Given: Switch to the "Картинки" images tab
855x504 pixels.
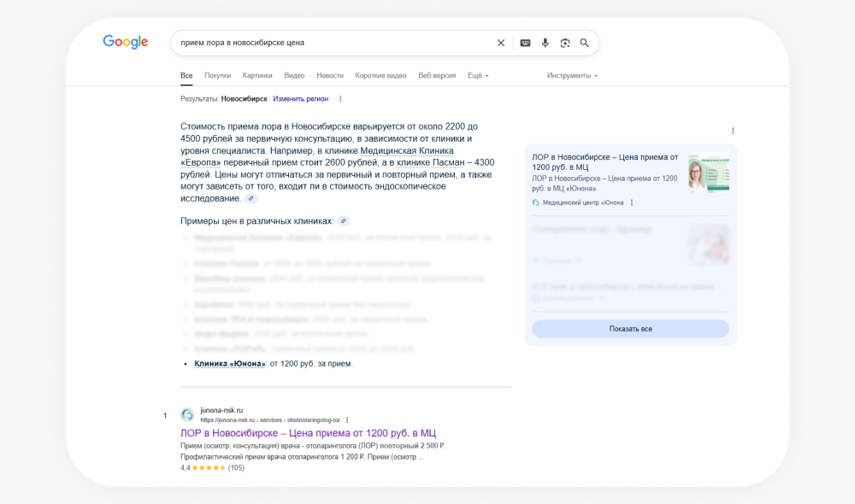Looking at the screenshot, I should (257, 75).
